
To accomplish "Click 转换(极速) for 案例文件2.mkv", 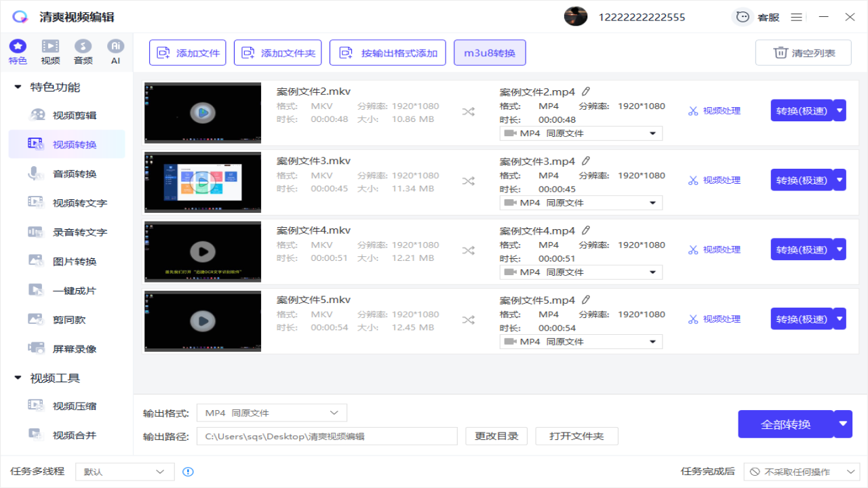I will tap(802, 110).
